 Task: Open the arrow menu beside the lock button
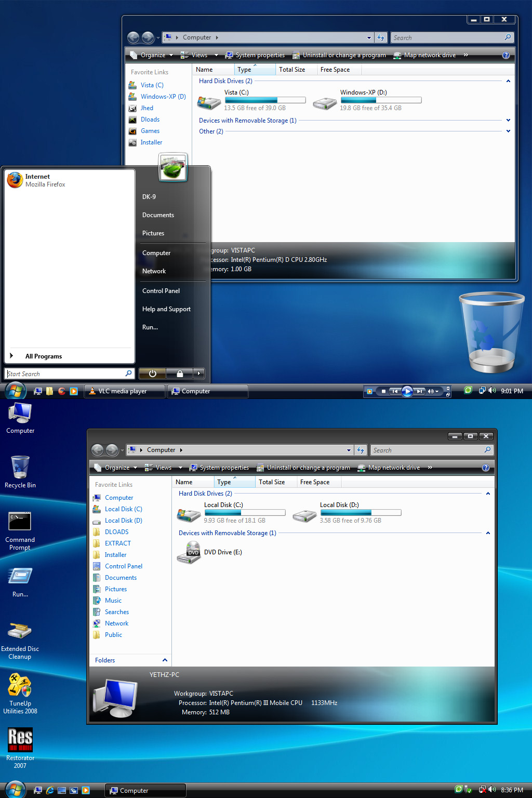coord(199,374)
